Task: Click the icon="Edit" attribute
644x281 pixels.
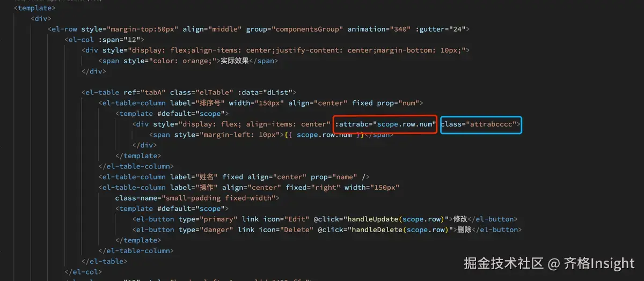Action: pyautogui.click(x=286, y=219)
